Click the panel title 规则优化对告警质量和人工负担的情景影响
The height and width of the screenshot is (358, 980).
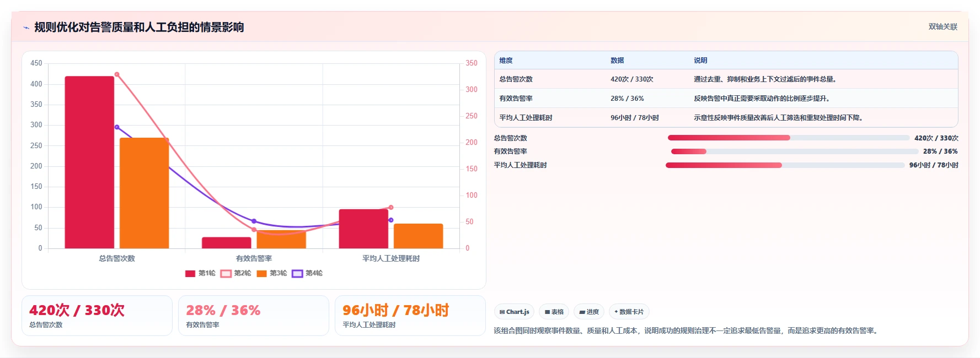pos(139,28)
